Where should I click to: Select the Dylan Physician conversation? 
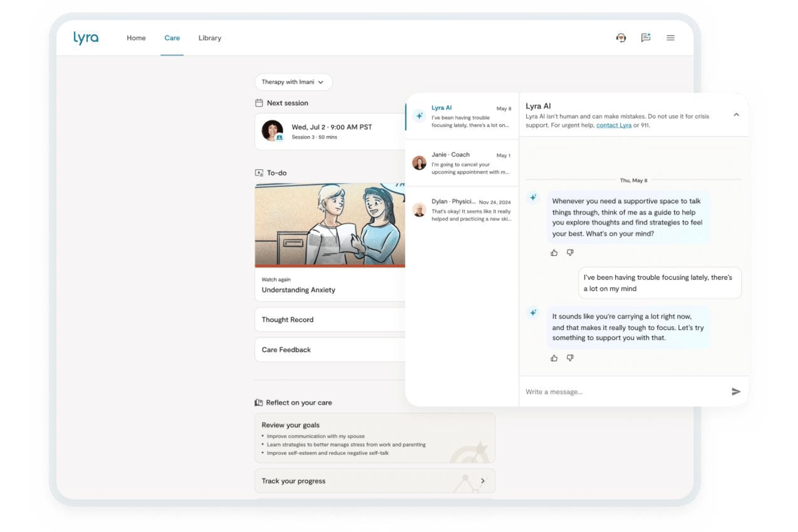462,210
